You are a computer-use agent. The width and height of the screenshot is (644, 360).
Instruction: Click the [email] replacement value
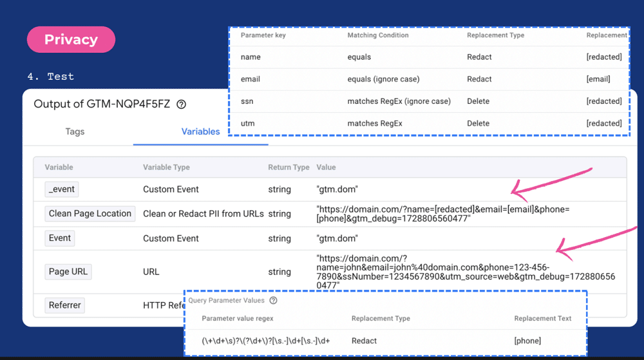click(598, 79)
